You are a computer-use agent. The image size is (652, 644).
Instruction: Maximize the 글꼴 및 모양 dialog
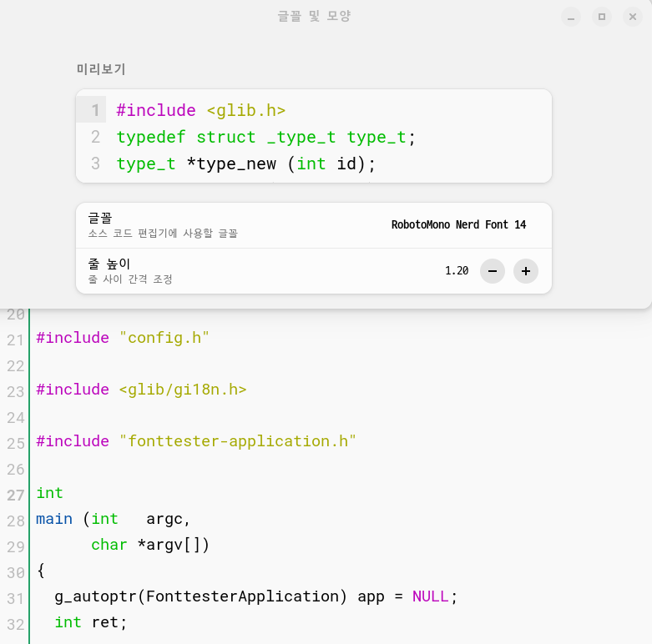602,17
